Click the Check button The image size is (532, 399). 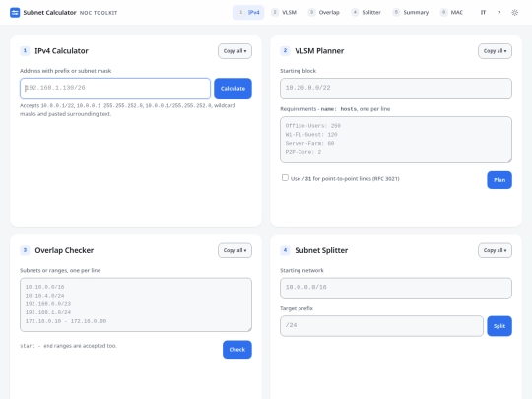[x=237, y=350]
